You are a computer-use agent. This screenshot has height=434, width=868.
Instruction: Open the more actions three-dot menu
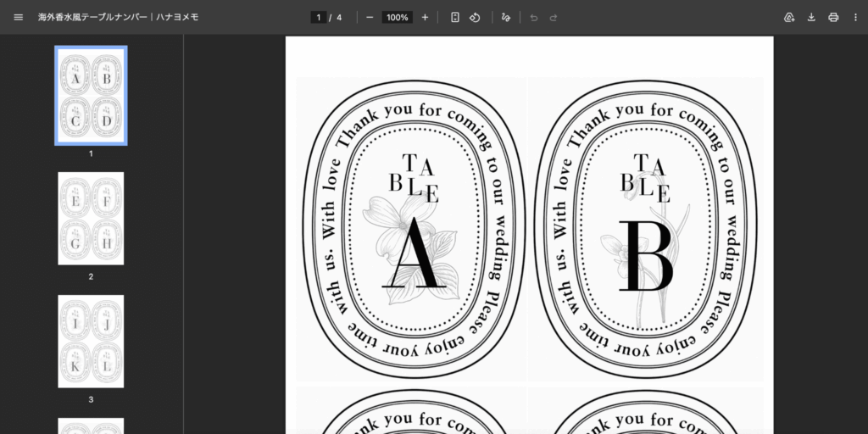(856, 17)
